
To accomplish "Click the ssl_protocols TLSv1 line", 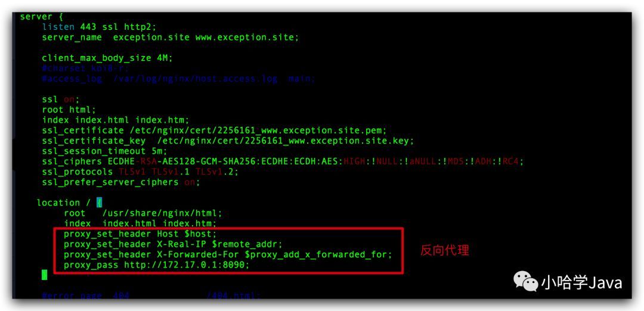I will [x=140, y=172].
